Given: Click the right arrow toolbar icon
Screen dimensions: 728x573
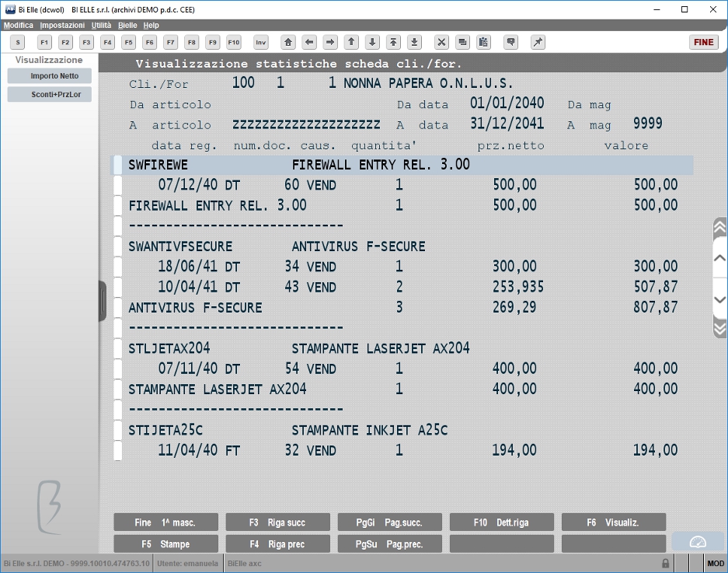Looking at the screenshot, I should (330, 42).
